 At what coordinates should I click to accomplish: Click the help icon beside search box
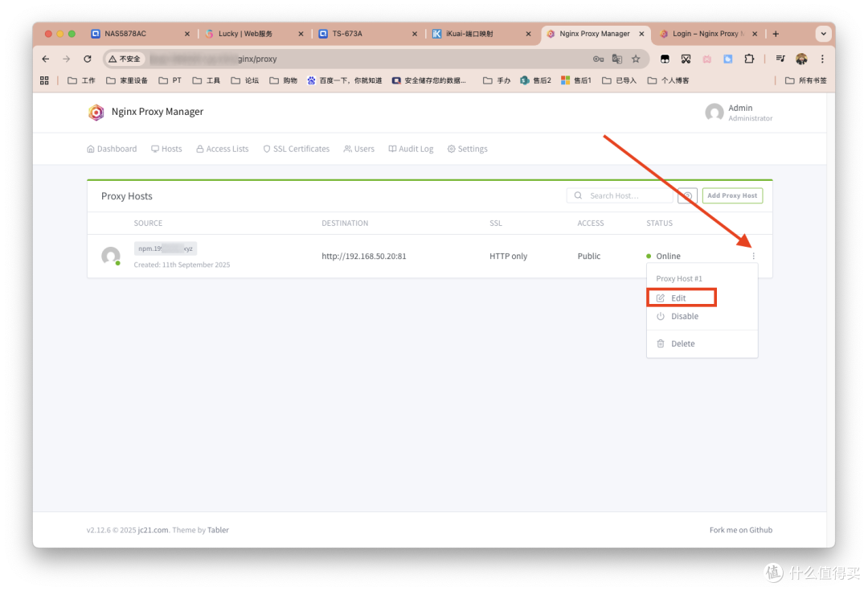coord(687,195)
